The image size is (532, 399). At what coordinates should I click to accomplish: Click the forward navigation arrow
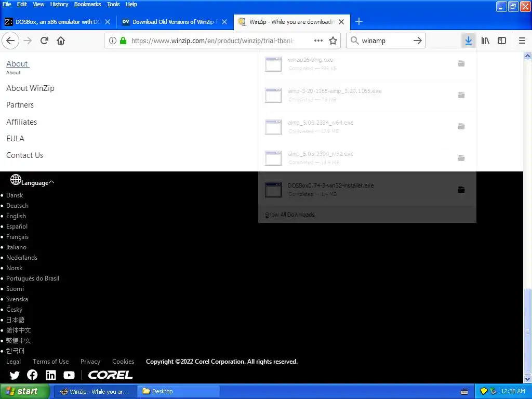[x=28, y=41]
